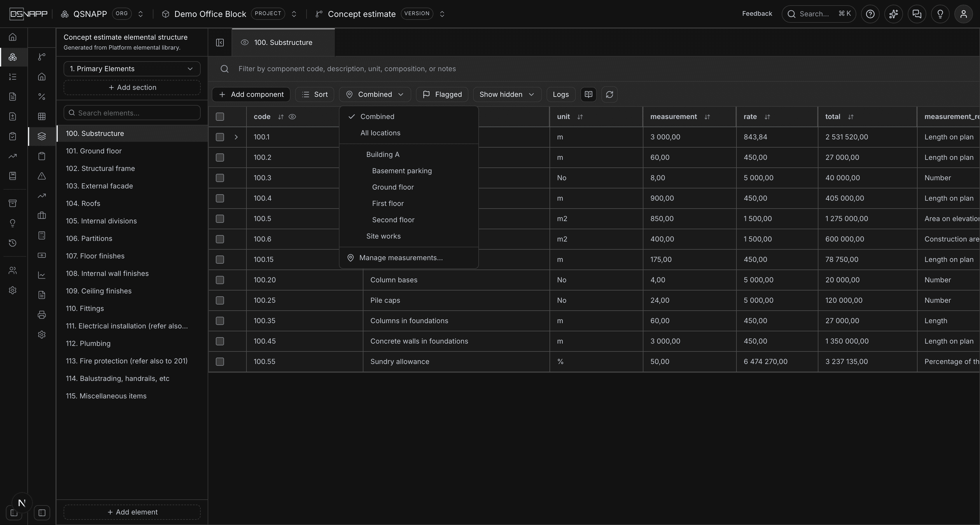980x525 pixels.
Task: Click the Add section button
Action: tap(132, 87)
